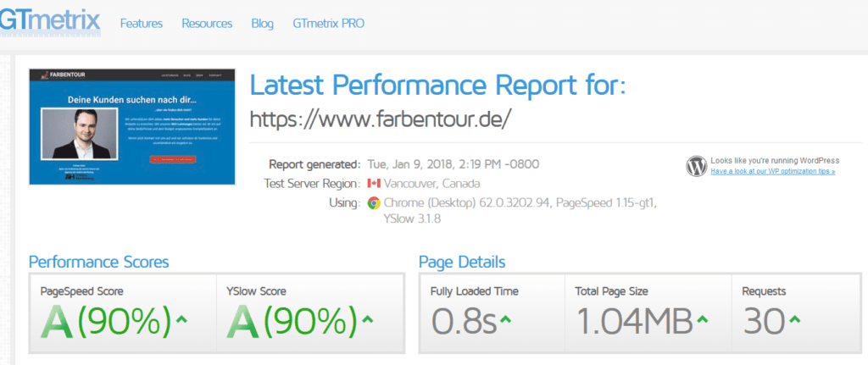Viewport: 868px width, 365px height.
Task: Click the 0.8s Fully Loaded Time value
Action: [x=464, y=321]
